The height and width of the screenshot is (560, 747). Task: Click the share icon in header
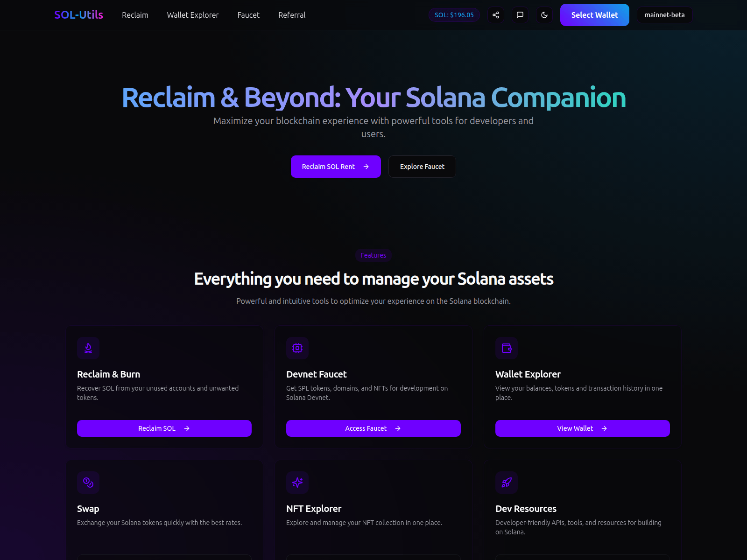pyautogui.click(x=496, y=15)
